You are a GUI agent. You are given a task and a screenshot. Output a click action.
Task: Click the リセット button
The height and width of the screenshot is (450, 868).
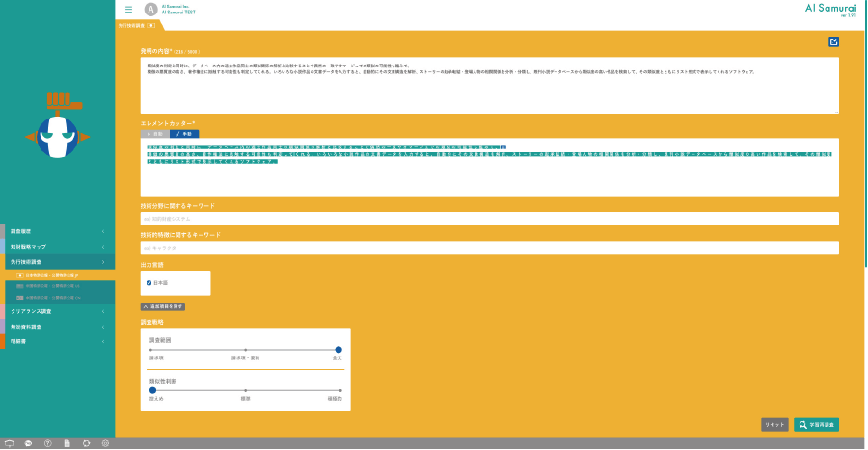(774, 424)
